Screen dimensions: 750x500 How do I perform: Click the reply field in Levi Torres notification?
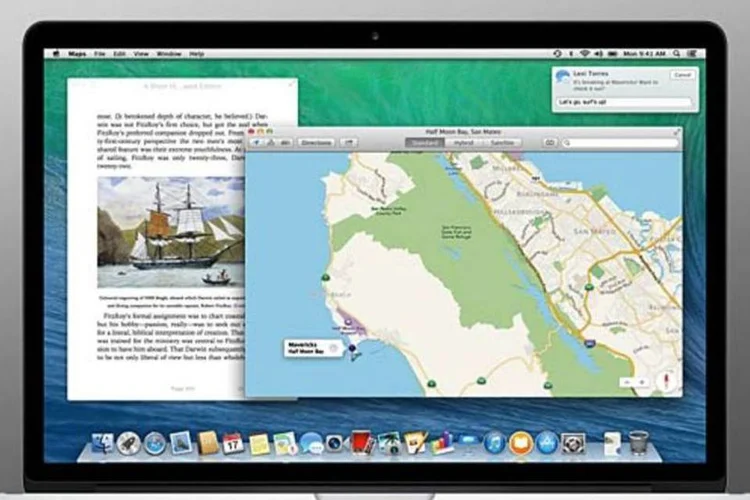tap(624, 102)
